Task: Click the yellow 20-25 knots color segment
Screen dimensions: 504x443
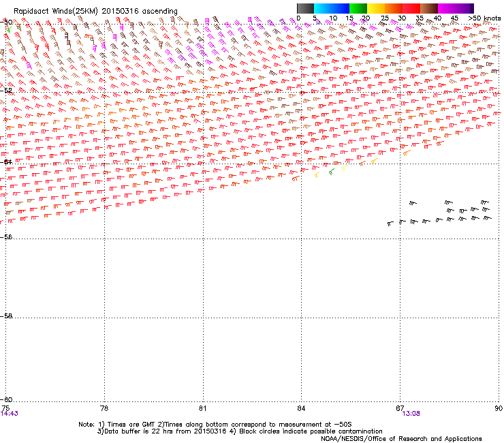Action: pyautogui.click(x=376, y=8)
